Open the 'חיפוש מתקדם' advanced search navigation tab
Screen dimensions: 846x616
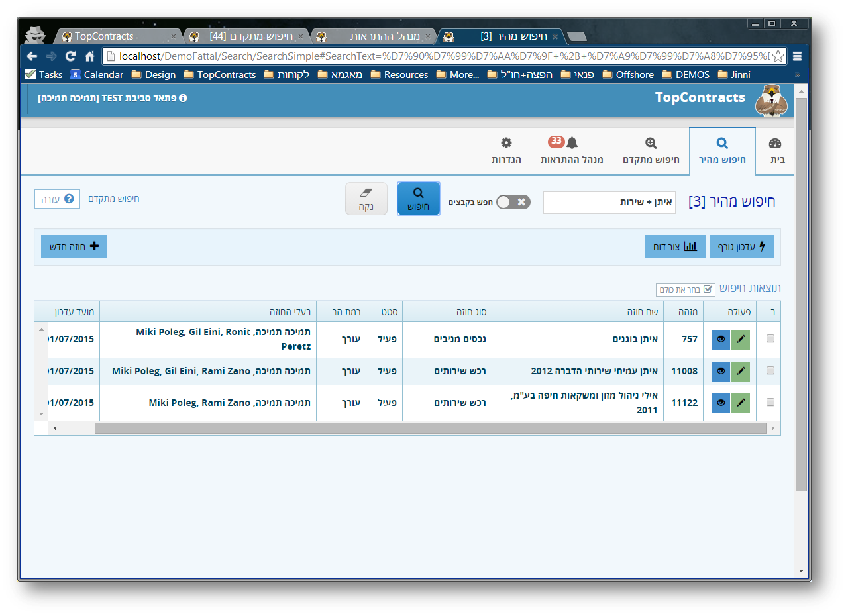click(x=651, y=151)
